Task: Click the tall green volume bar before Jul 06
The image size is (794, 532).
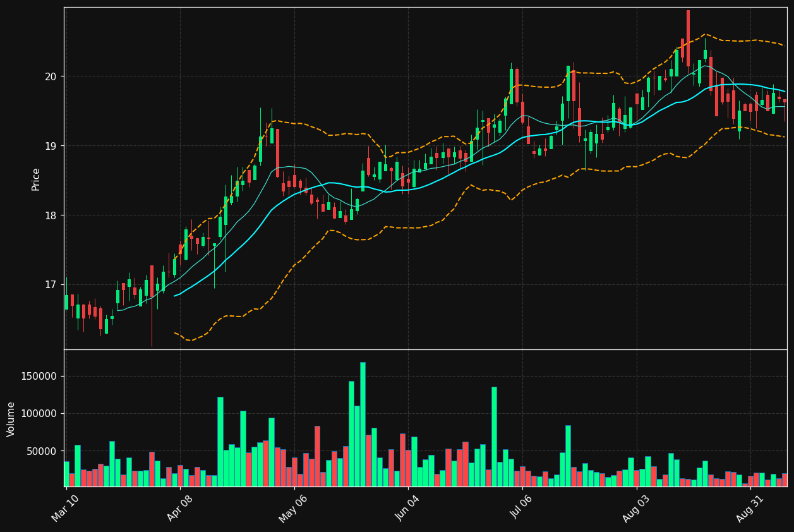Action: tap(494, 437)
